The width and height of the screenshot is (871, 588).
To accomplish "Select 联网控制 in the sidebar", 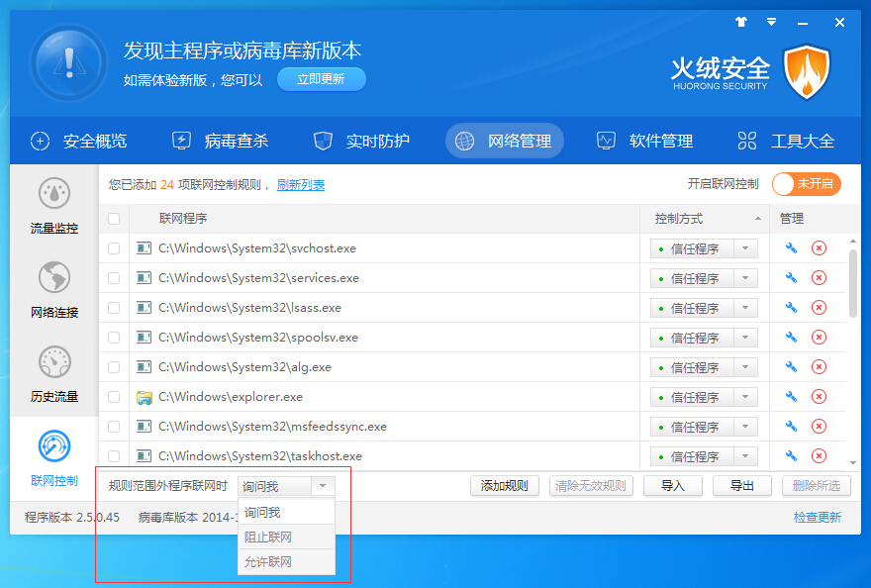I will coord(56,457).
